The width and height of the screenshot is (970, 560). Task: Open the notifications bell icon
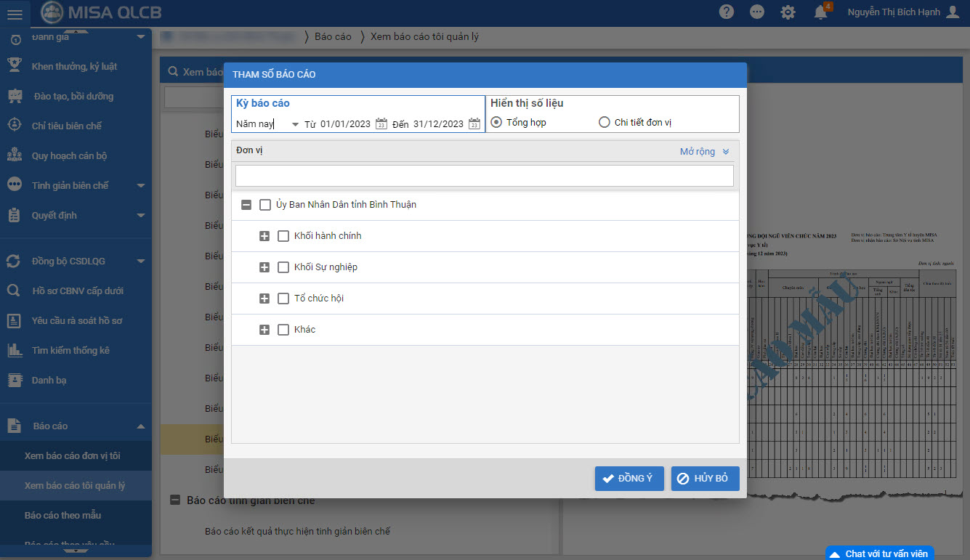click(x=820, y=12)
